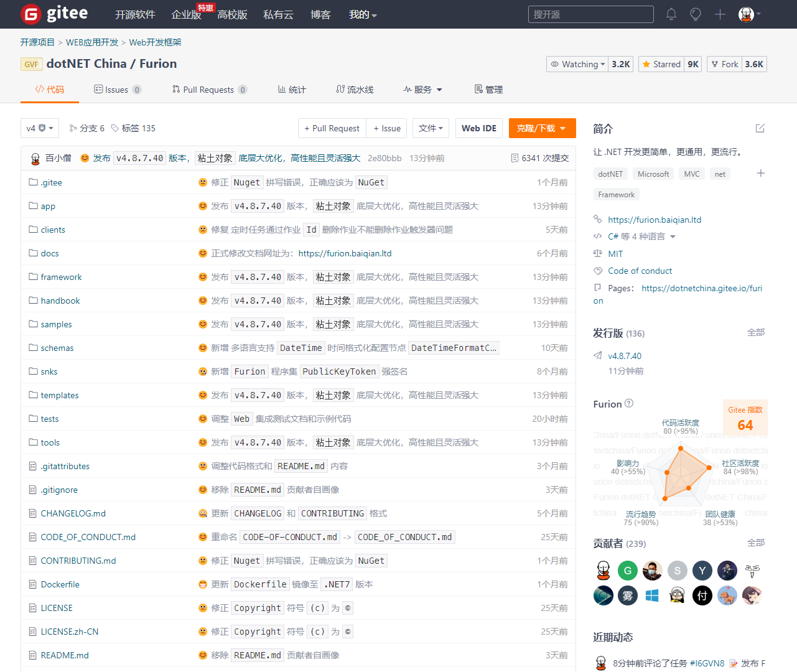Click the 9K star count
The width and height of the screenshot is (797, 672).
(693, 64)
